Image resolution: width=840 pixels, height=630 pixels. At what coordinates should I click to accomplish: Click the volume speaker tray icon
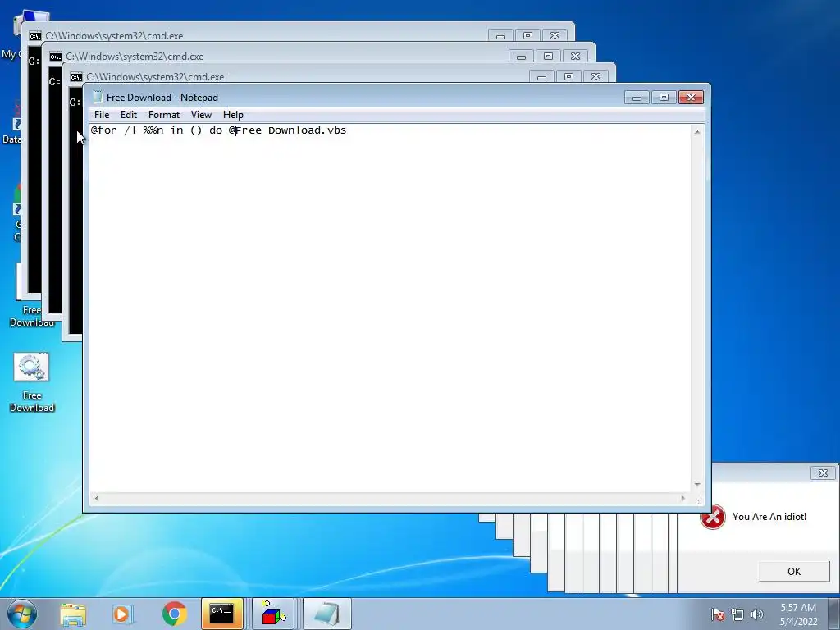tap(757, 614)
